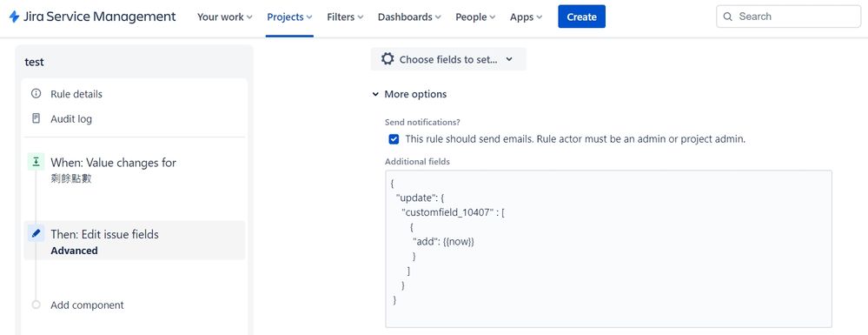
Task: Click the "Additional fields" label
Action: coord(417,162)
